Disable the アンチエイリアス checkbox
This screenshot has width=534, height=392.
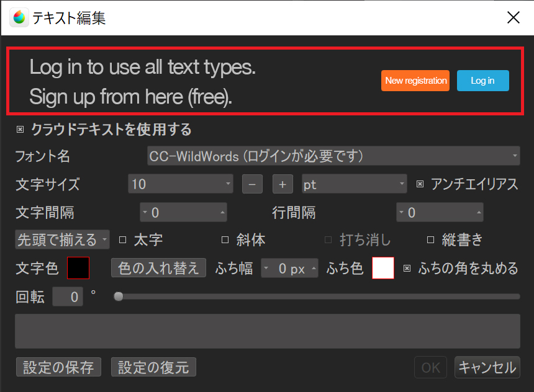pyautogui.click(x=420, y=184)
